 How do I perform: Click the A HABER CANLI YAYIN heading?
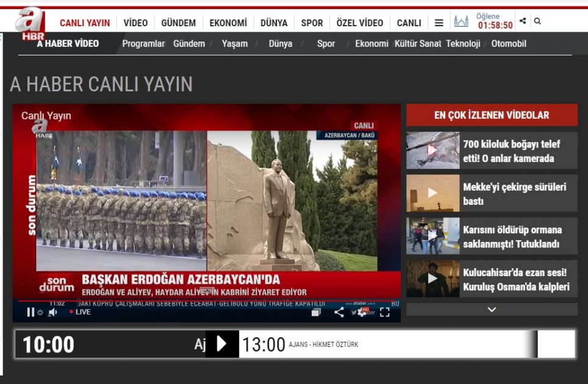pyautogui.click(x=101, y=84)
